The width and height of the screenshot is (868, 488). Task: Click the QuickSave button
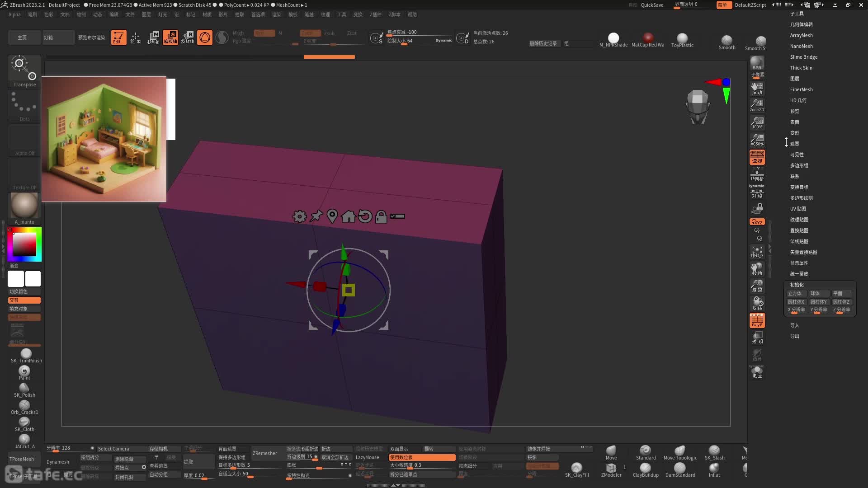(x=652, y=5)
